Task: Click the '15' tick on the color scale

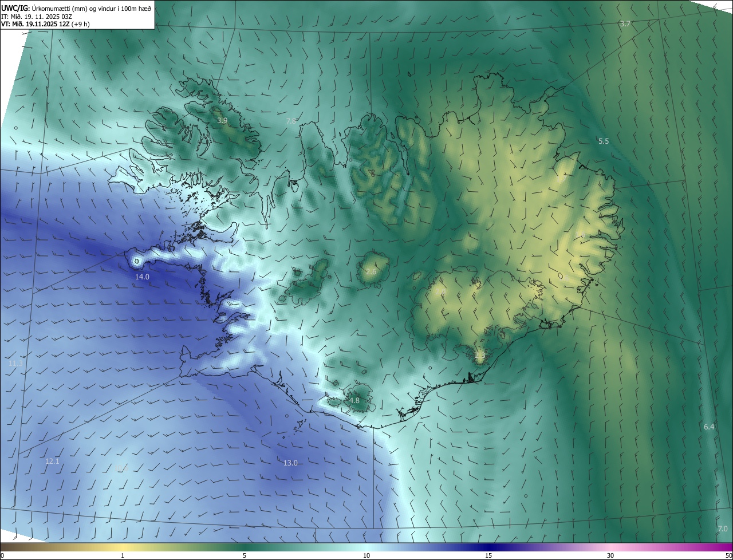Action: [x=488, y=555]
